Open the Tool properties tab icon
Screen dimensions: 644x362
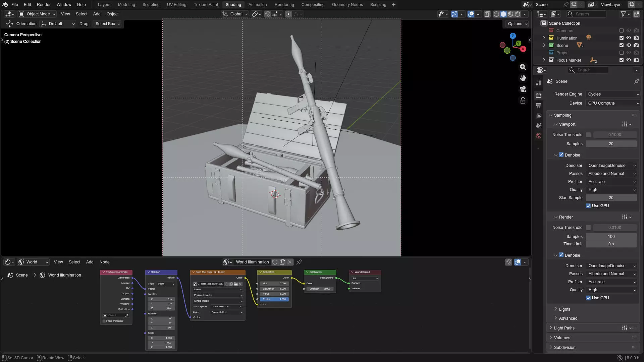click(x=539, y=82)
